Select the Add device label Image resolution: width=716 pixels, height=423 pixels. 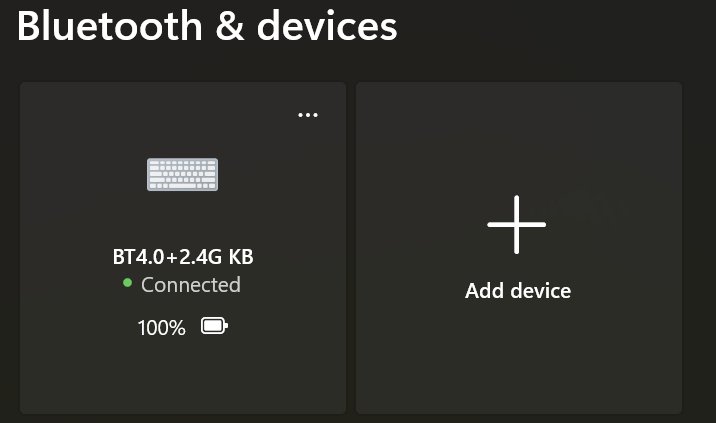(x=518, y=291)
